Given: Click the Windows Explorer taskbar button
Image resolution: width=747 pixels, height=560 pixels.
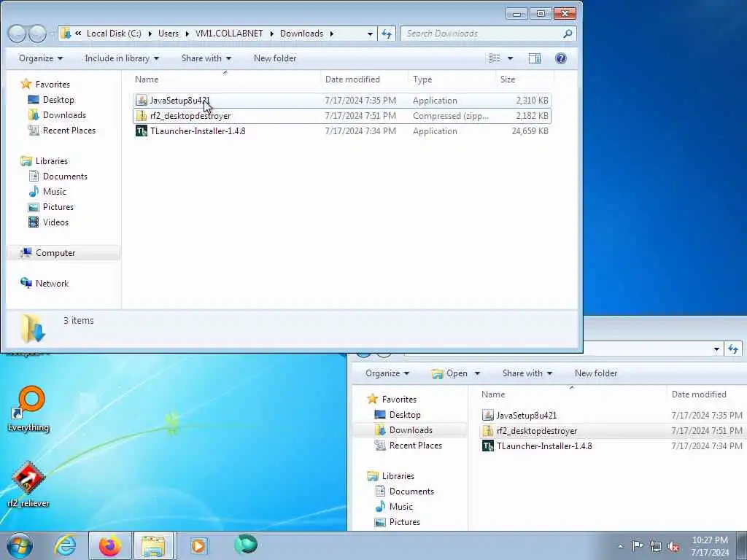Looking at the screenshot, I should coord(155,545).
